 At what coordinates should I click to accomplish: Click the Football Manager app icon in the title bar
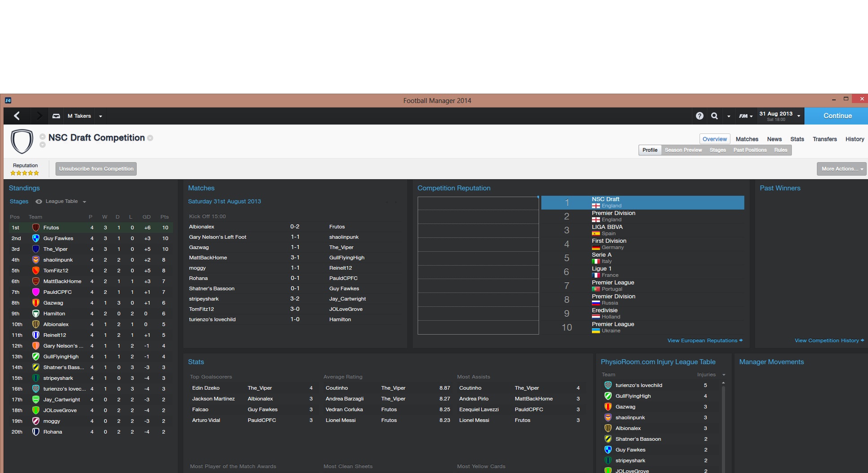point(8,100)
